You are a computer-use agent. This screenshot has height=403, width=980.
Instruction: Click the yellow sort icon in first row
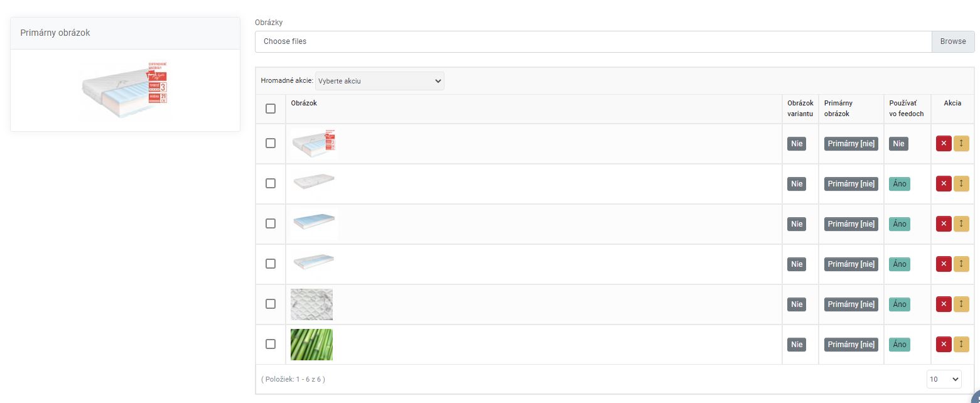pos(961,144)
